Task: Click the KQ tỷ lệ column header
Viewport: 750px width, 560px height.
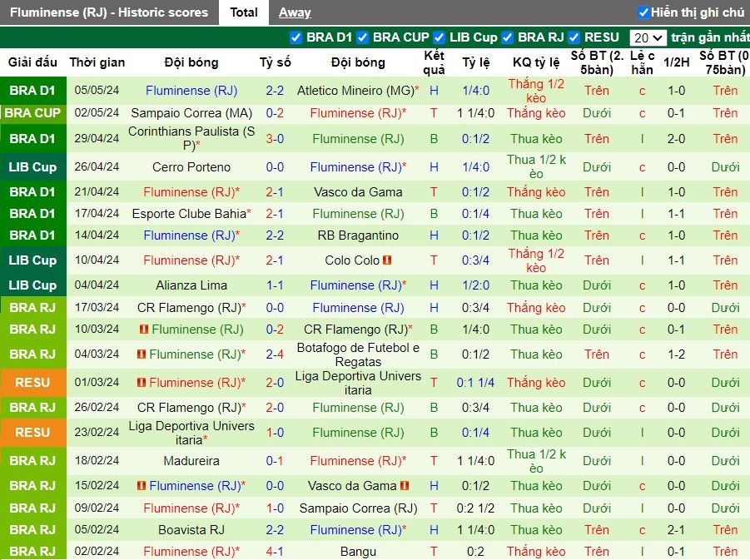Action: (x=536, y=62)
